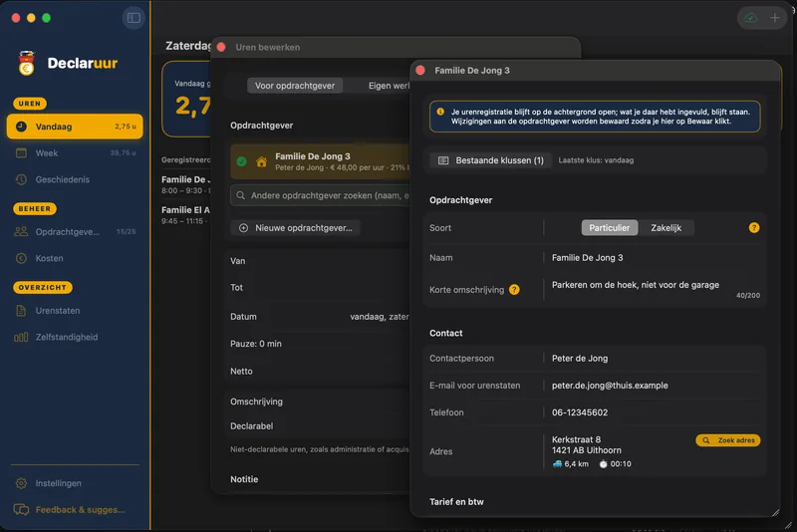Click the Datum value vandaag
The width and height of the screenshot is (797, 532).
coord(380,317)
